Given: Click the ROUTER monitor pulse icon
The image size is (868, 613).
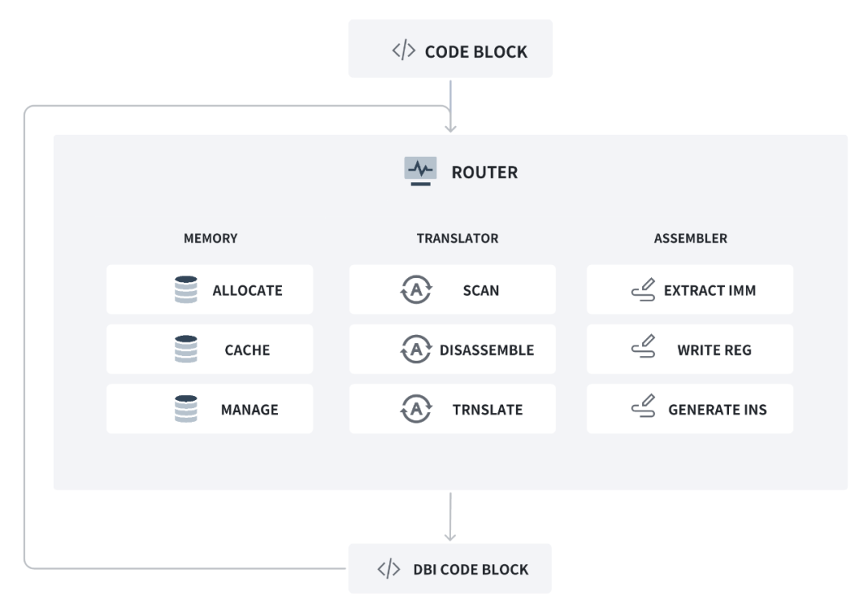Looking at the screenshot, I should point(420,171).
